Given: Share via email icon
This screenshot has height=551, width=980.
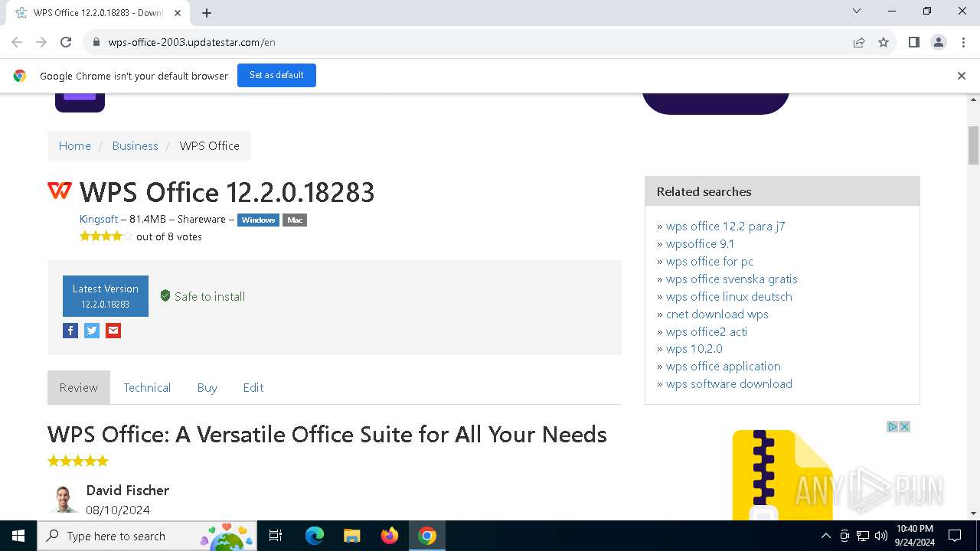Looking at the screenshot, I should [x=113, y=331].
